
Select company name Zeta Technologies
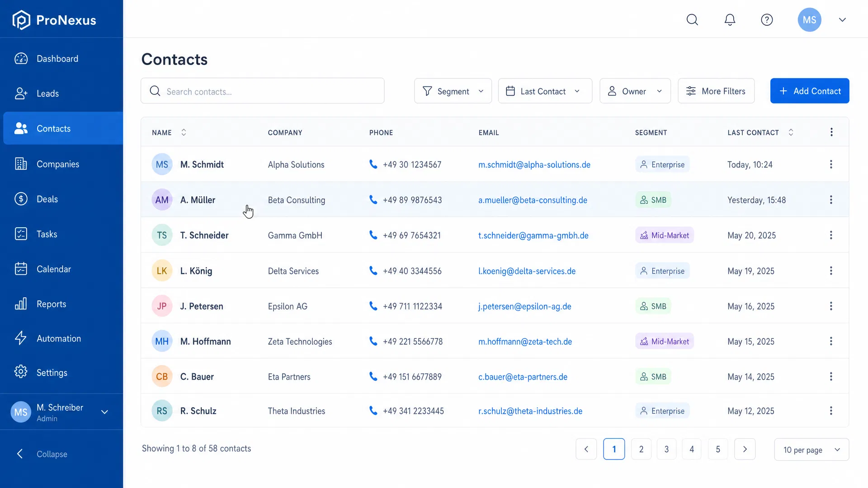pos(300,342)
